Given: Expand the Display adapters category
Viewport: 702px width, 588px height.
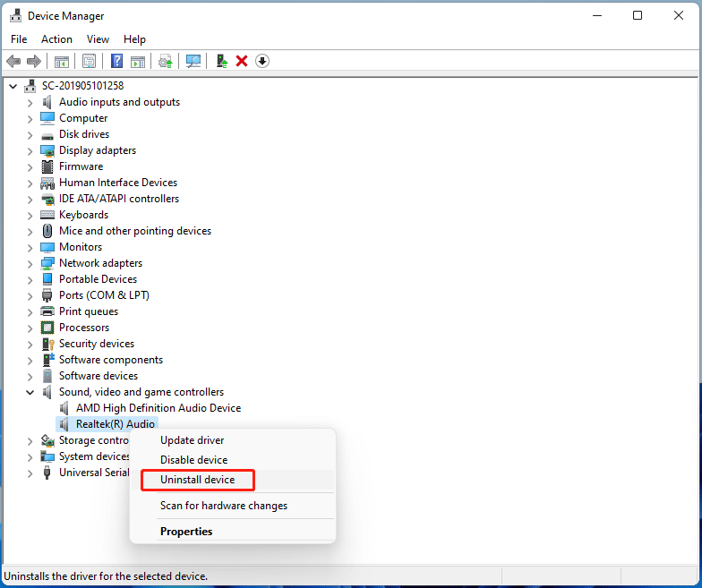Looking at the screenshot, I should tap(30, 150).
